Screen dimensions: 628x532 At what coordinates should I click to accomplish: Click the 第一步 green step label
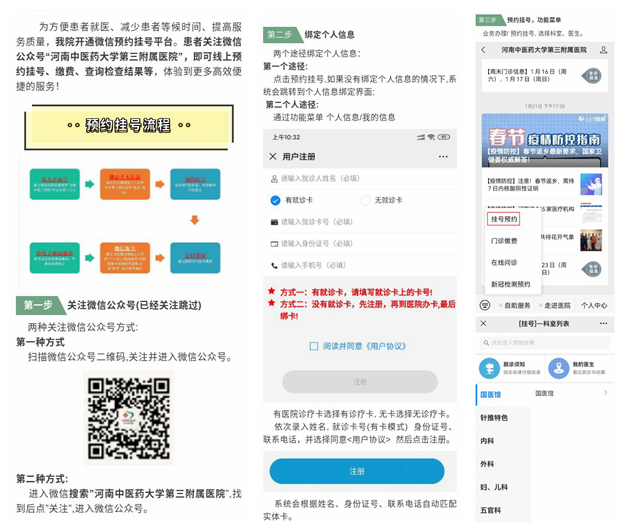(x=40, y=305)
